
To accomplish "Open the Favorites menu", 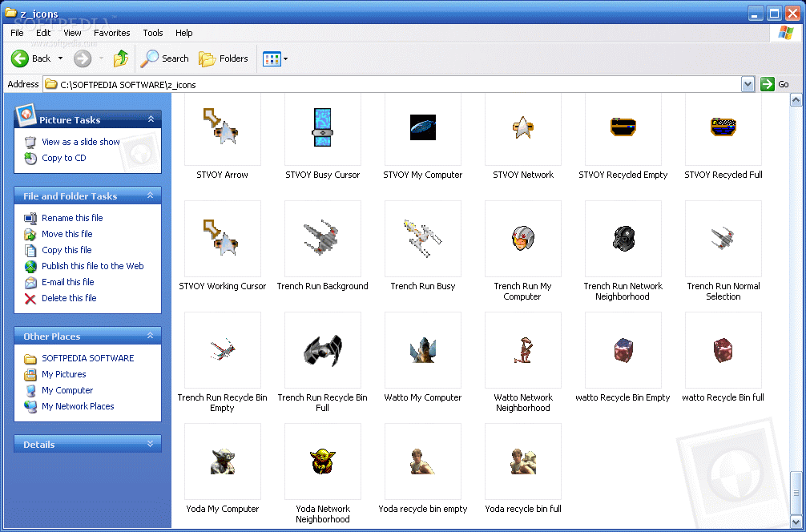I will [111, 33].
